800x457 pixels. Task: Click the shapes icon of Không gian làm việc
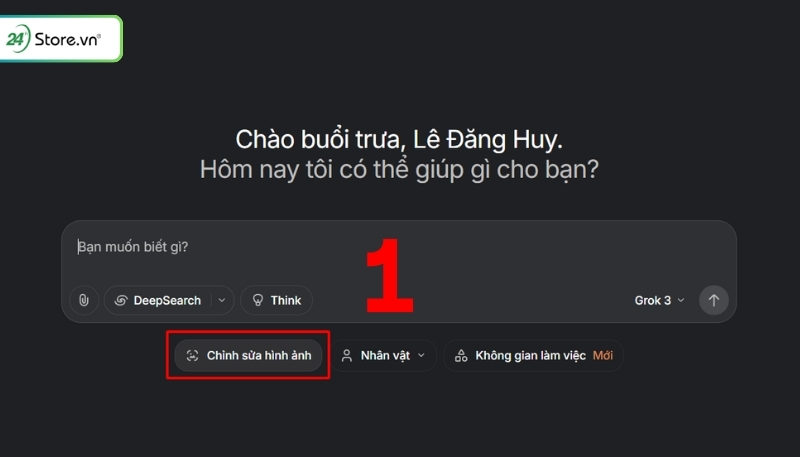point(461,356)
